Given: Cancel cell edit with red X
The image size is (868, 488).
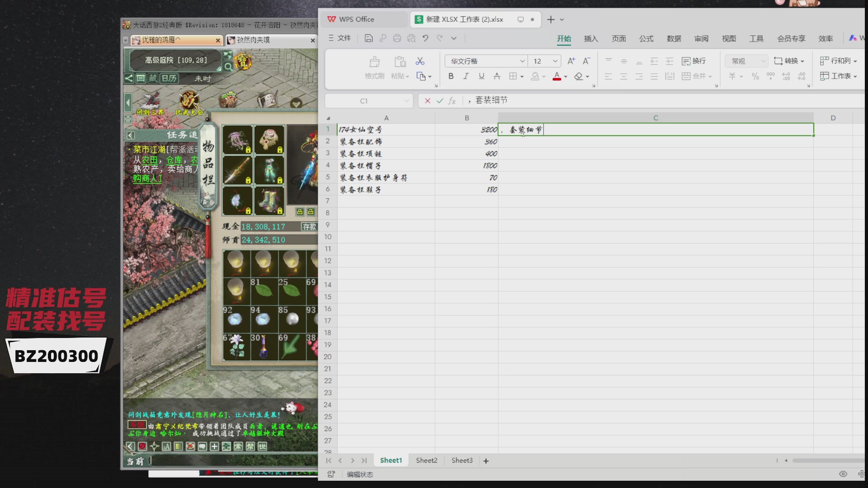Looking at the screenshot, I should 427,101.
